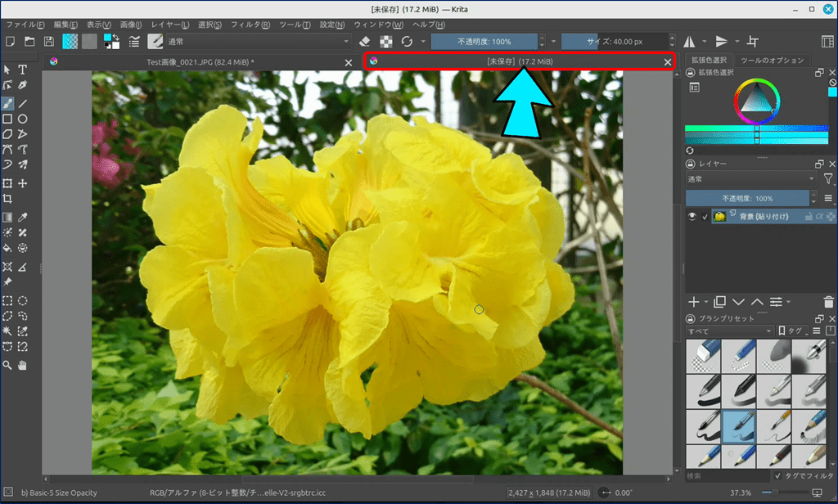Switch to the ツールのオプション tab
The width and height of the screenshot is (838, 504).
pos(771,61)
